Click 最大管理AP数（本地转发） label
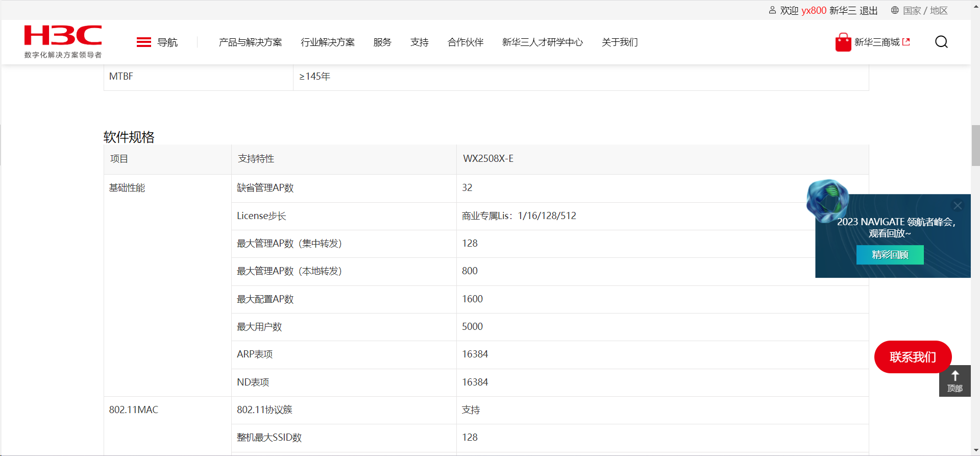 point(289,271)
